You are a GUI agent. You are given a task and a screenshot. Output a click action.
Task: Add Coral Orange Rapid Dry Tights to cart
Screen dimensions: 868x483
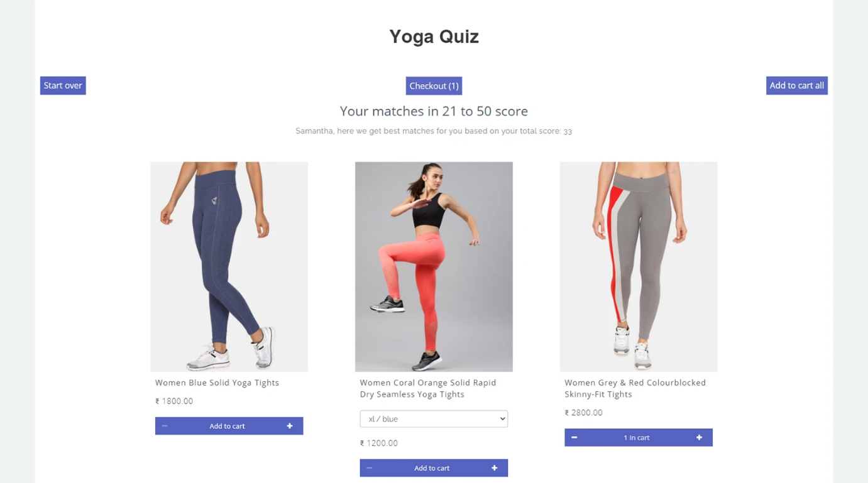click(x=432, y=468)
